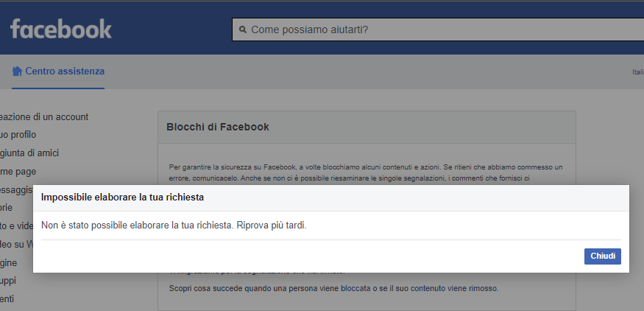
Task: Click the Centro assistenza house icon
Action: click(17, 71)
